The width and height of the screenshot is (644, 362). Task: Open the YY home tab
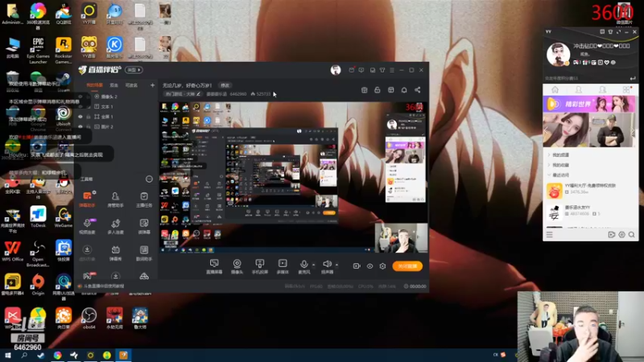click(555, 89)
